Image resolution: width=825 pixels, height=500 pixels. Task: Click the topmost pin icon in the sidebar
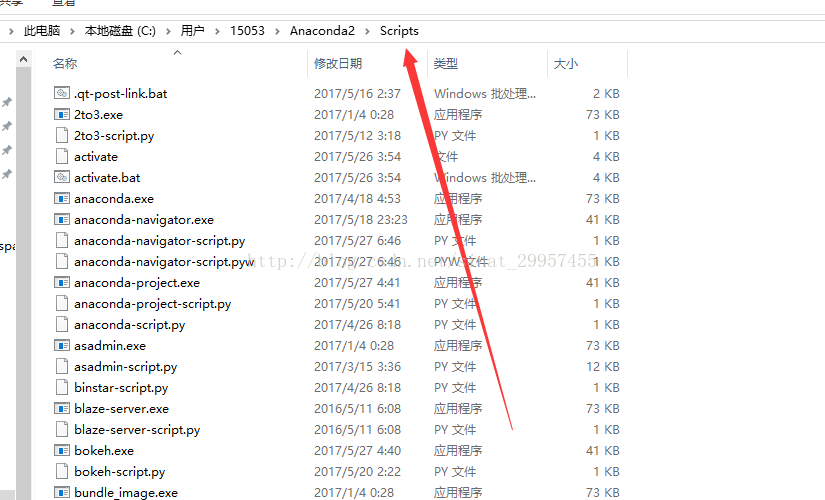[7, 102]
